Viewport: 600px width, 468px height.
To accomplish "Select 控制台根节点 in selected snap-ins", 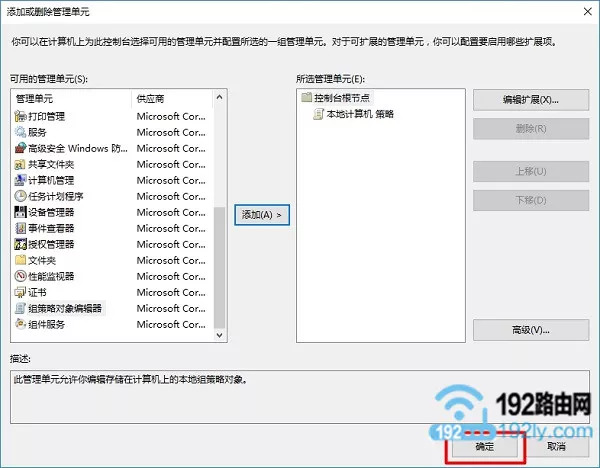I will [x=342, y=98].
